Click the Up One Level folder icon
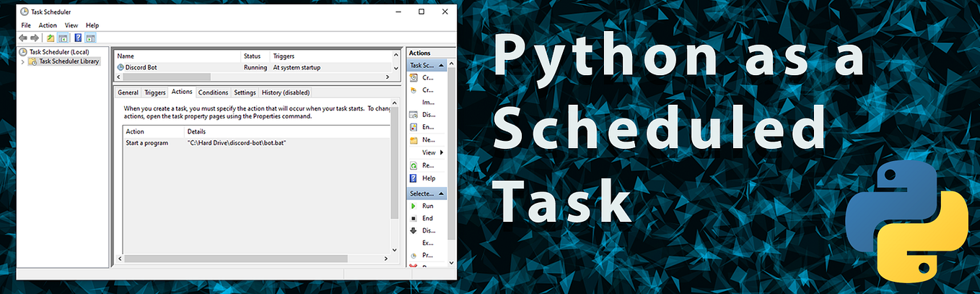Image resolution: width=980 pixels, height=294 pixels. (x=51, y=38)
